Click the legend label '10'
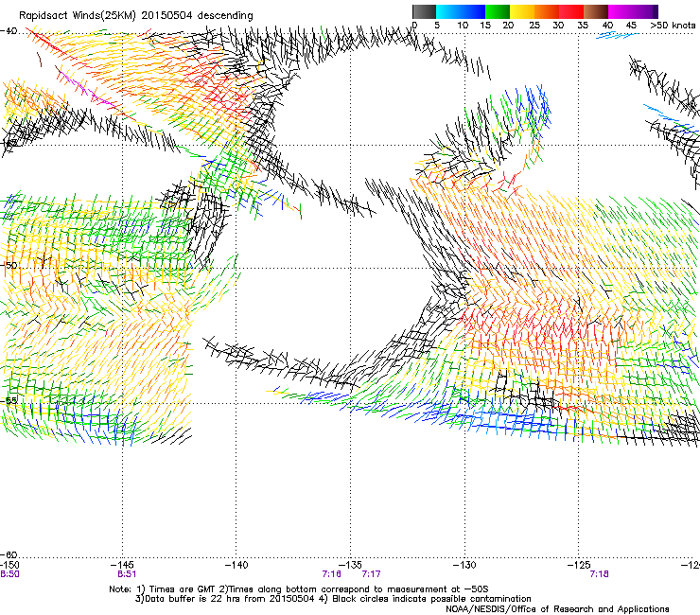Viewport: 700px width, 615px height. [x=463, y=25]
